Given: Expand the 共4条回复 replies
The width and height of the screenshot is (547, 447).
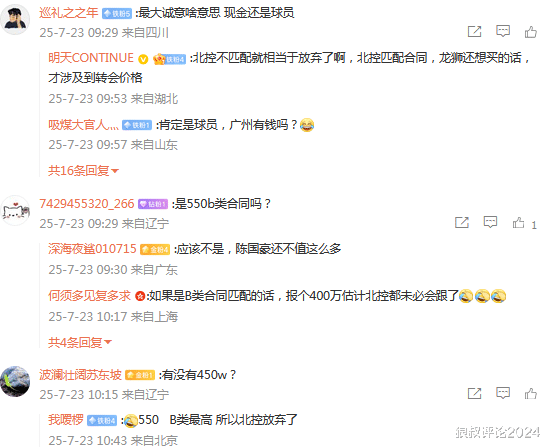Looking at the screenshot, I should (80, 342).
